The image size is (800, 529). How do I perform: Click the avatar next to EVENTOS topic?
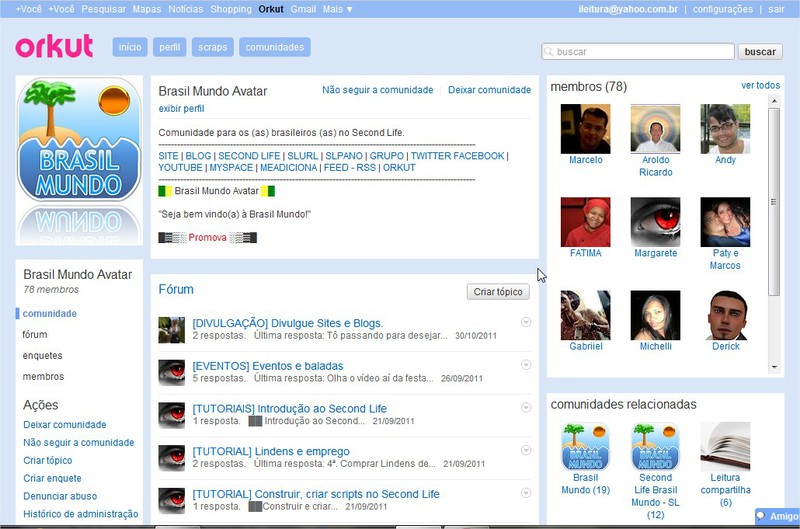[171, 372]
